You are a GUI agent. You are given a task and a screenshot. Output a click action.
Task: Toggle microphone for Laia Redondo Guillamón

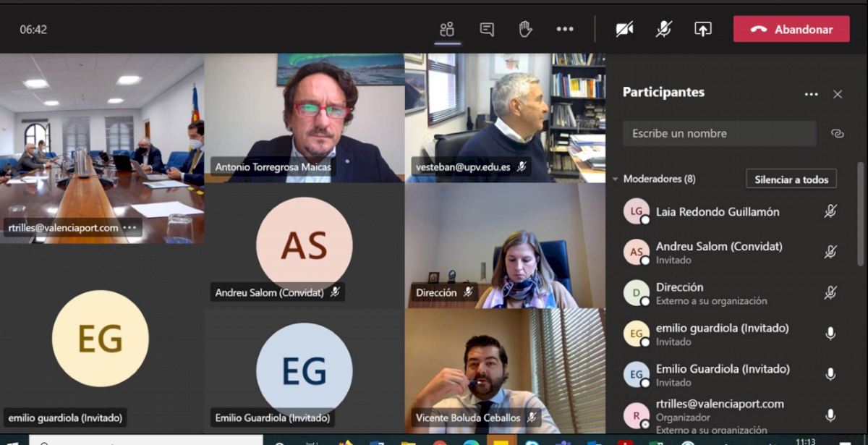[x=830, y=211]
